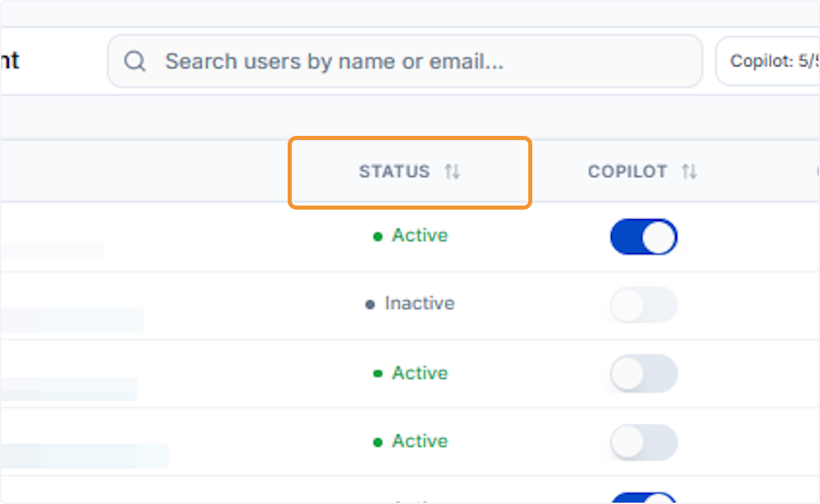Click the magnifier icon in the search bar
The height and width of the screenshot is (504, 820).
(x=135, y=61)
